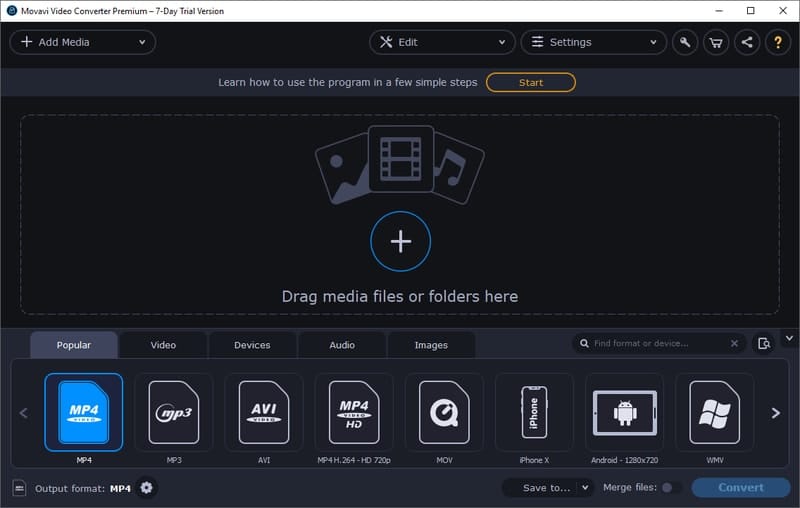
Task: Select the iPhone X device preset
Action: [534, 412]
